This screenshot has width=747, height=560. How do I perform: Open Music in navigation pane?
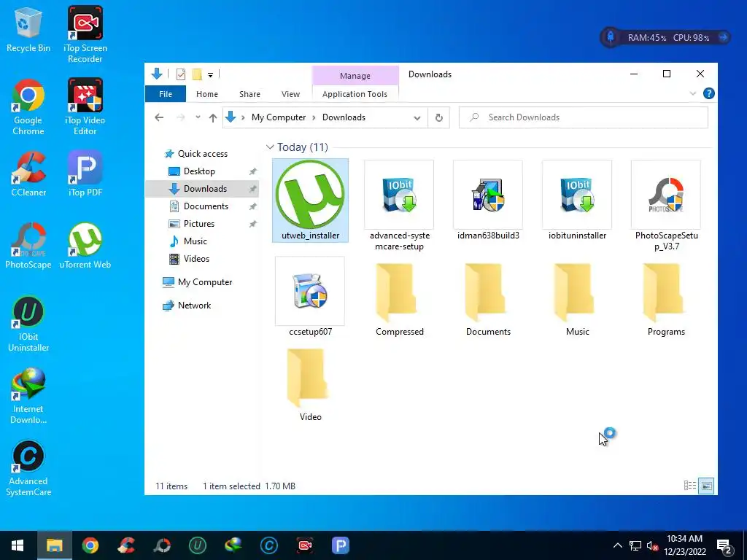pyautogui.click(x=196, y=241)
